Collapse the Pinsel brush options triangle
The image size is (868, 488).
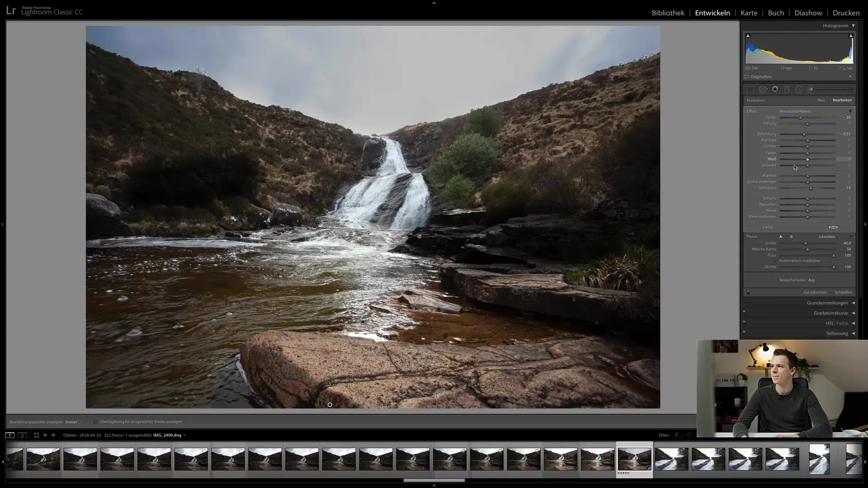pyautogui.click(x=850, y=237)
